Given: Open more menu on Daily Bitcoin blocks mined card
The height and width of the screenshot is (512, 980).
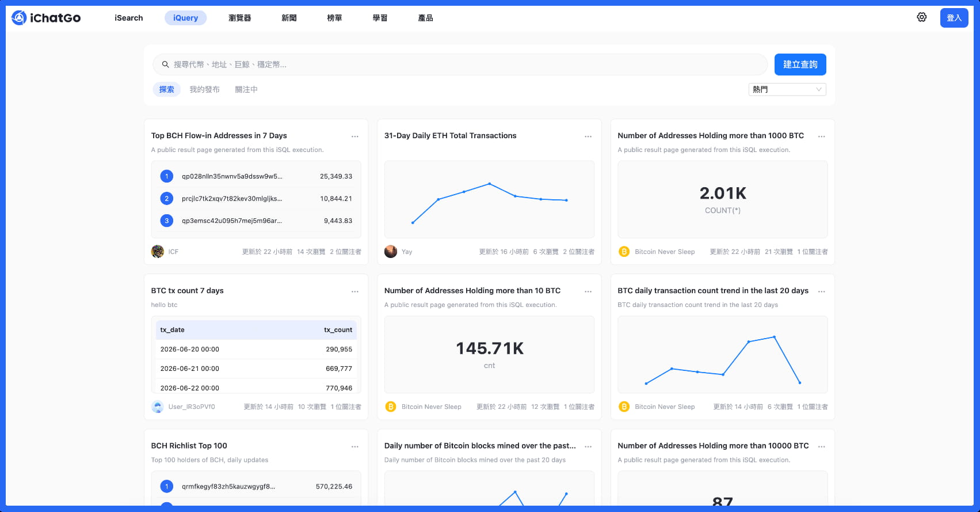Looking at the screenshot, I should (x=588, y=446).
